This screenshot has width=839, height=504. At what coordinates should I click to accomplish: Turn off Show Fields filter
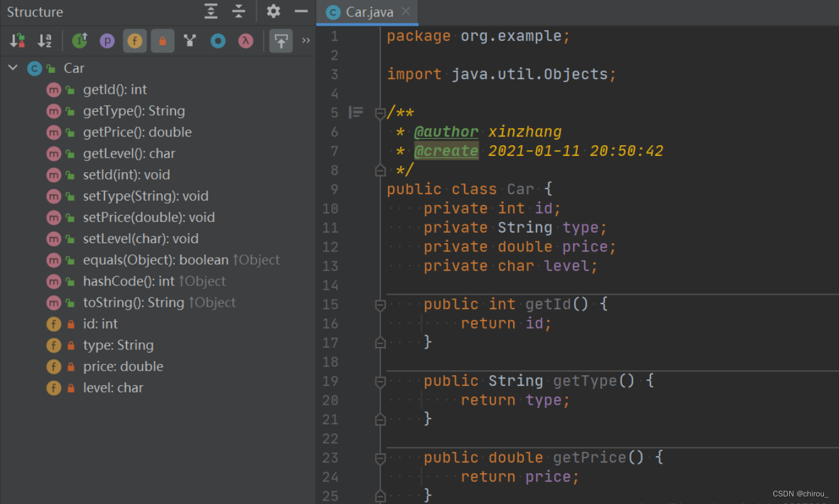click(x=135, y=41)
